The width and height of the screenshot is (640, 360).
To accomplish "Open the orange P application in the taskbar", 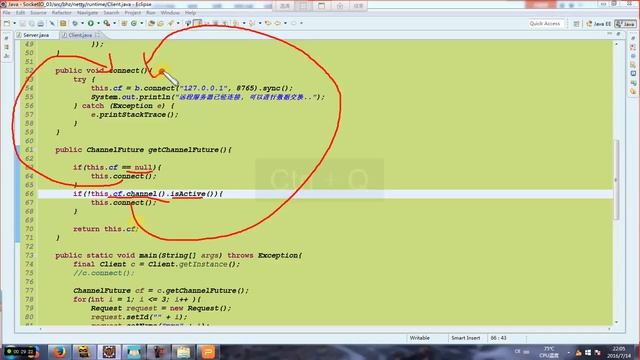I will (x=208, y=352).
